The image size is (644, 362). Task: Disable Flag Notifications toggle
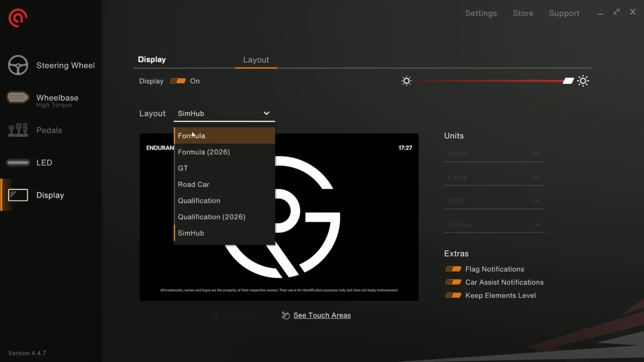pos(453,269)
